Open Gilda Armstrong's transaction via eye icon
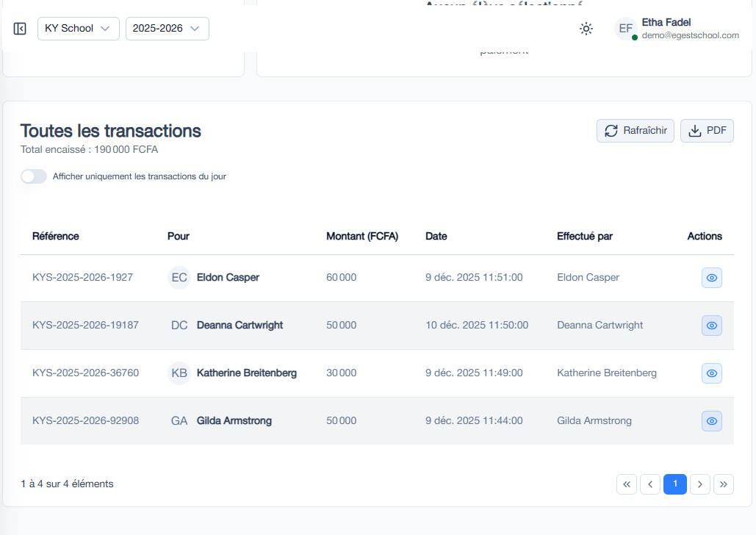756x535 pixels. coord(711,420)
